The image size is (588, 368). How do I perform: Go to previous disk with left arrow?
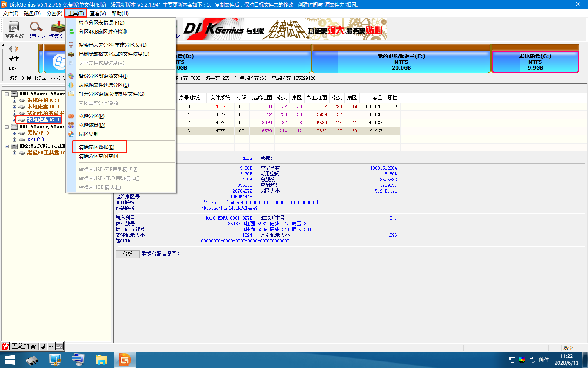[x=11, y=49]
